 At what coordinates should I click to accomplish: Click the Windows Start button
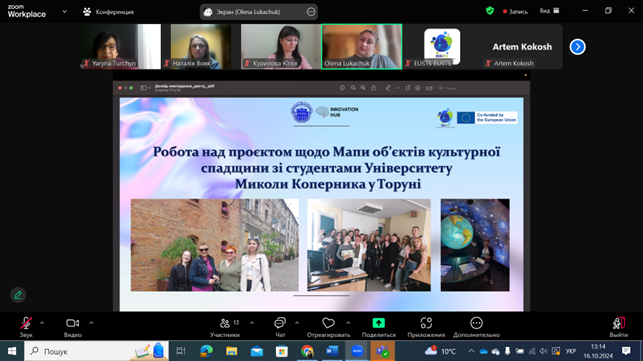pos(12,351)
